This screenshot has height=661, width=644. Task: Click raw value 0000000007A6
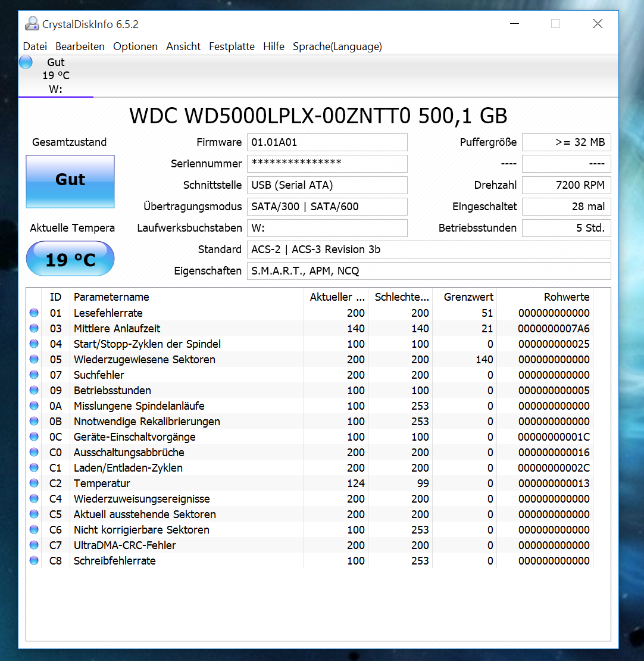(554, 328)
